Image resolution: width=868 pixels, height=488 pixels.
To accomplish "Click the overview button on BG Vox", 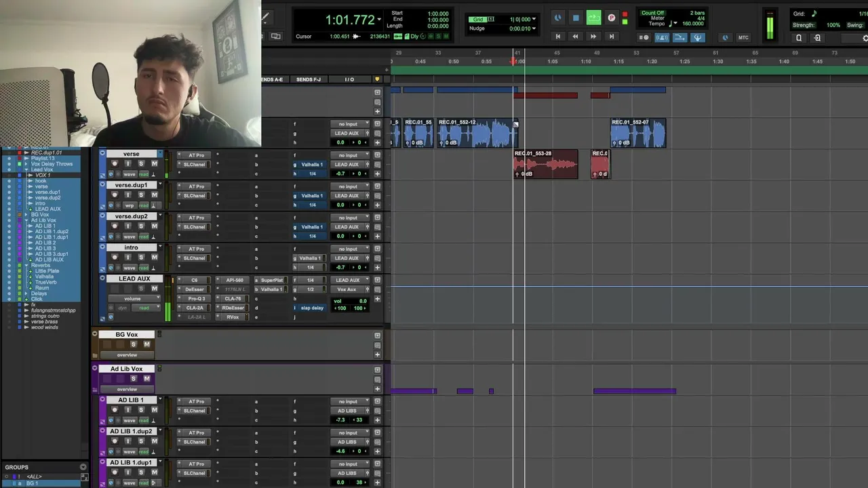I will coord(127,355).
